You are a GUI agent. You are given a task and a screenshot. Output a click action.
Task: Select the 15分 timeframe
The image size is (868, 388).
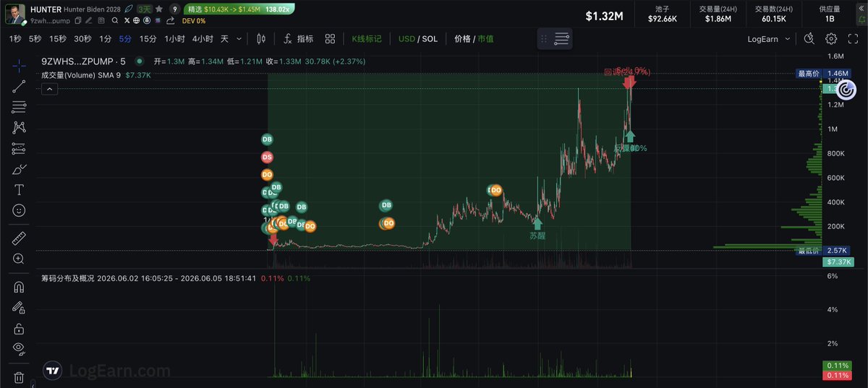(x=148, y=39)
